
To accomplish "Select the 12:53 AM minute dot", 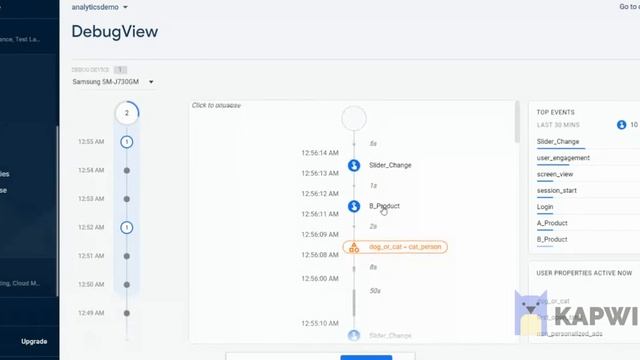I will coord(127,199).
